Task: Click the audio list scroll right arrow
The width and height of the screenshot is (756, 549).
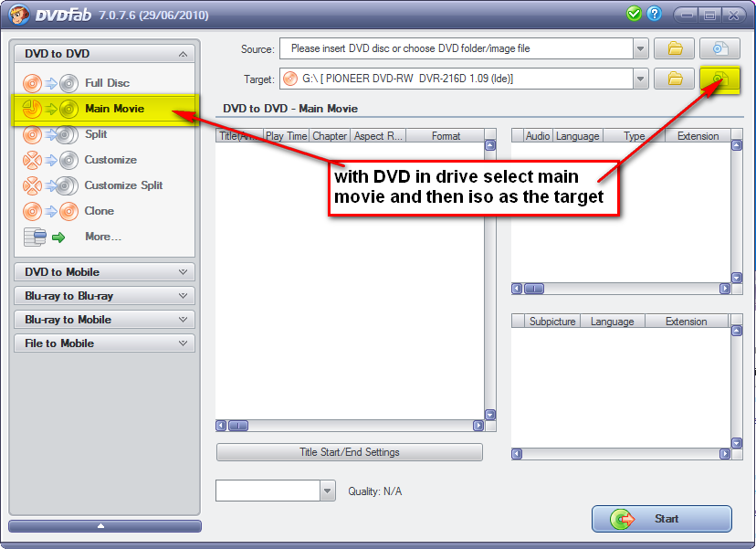Action: coord(725,289)
